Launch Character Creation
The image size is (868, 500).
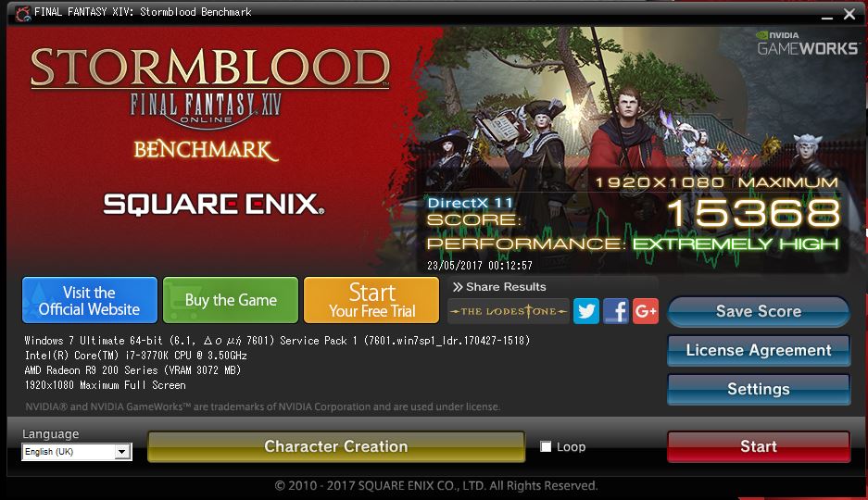coord(336,446)
